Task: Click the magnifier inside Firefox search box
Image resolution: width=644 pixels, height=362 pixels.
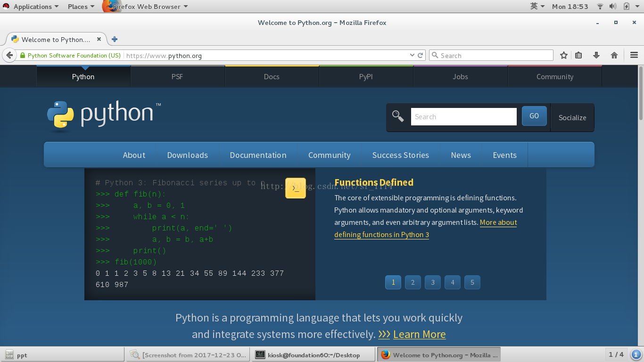Action: point(435,55)
